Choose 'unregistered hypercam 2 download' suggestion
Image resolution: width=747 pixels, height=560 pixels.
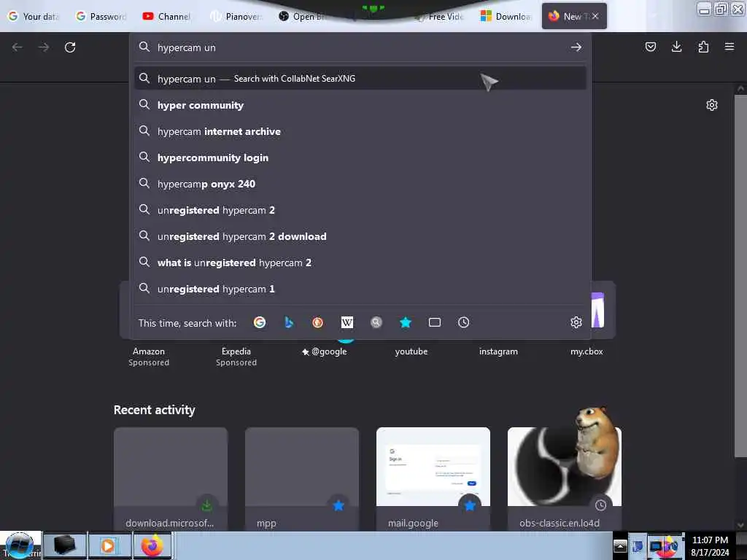pos(360,236)
